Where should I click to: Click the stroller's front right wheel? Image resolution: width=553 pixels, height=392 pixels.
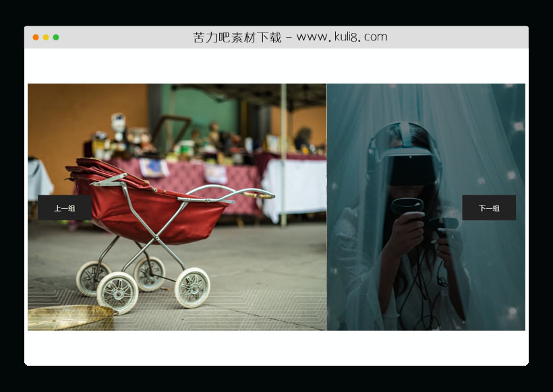(x=192, y=288)
